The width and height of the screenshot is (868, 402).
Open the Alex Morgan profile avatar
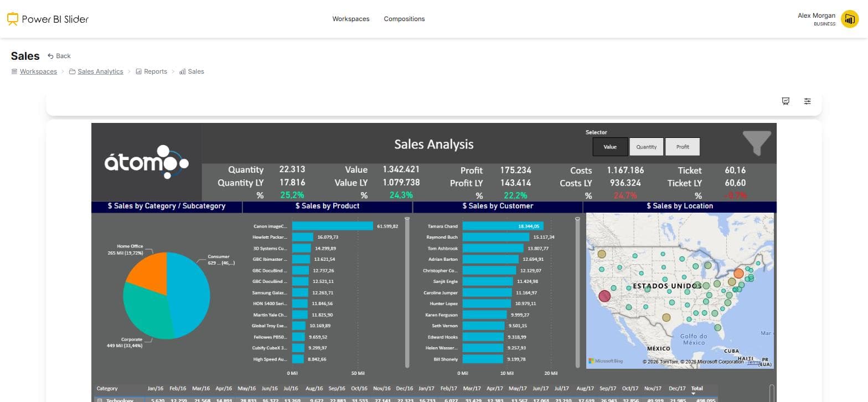(x=849, y=19)
